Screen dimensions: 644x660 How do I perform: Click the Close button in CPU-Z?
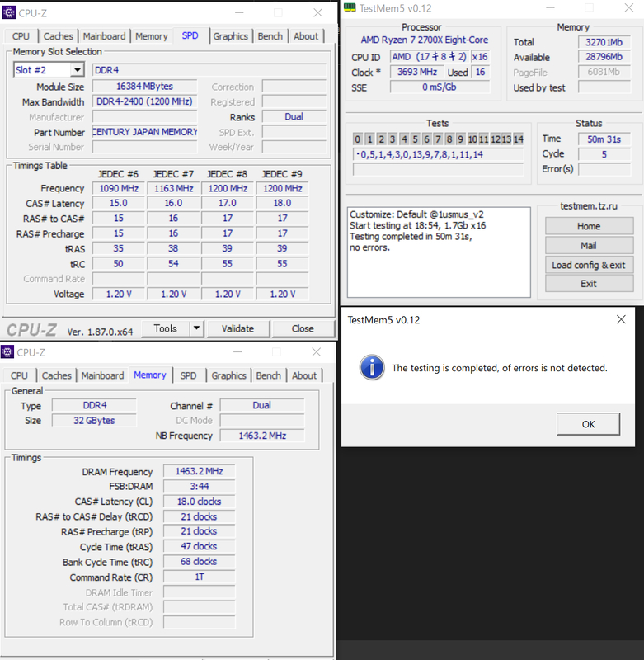pos(303,328)
